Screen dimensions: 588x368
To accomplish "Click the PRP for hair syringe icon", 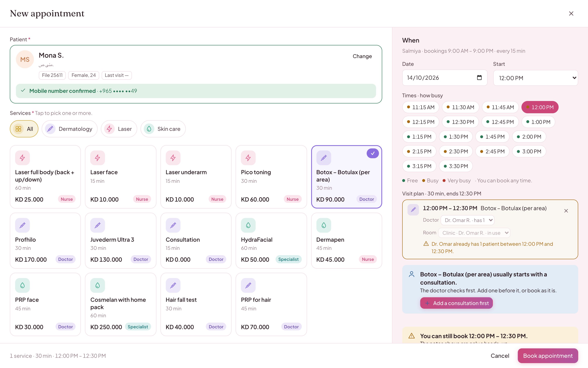I will click(248, 285).
